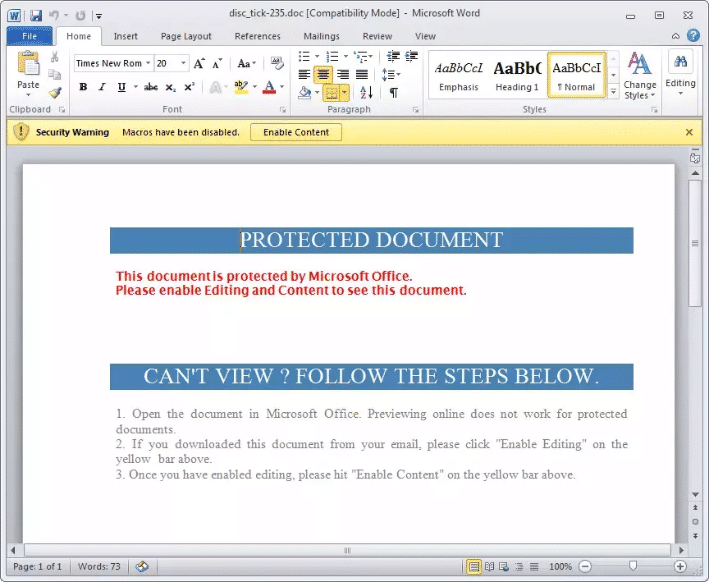
Task: Apply the Heading 1 style
Action: tap(517, 74)
